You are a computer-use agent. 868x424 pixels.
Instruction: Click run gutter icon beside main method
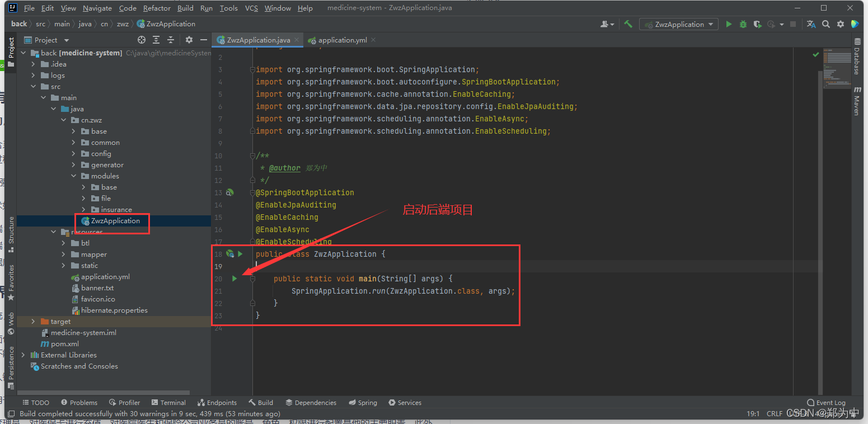(x=234, y=279)
